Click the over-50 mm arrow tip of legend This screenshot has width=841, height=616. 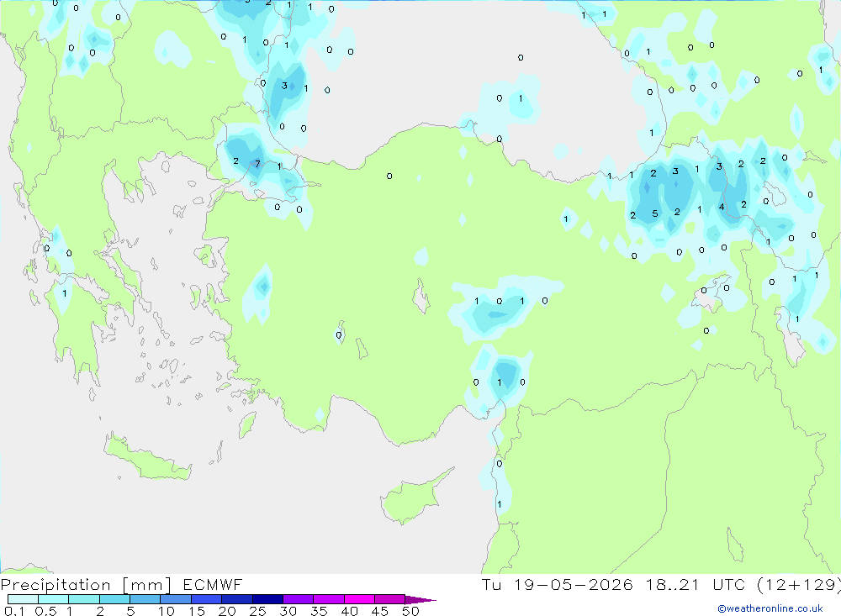(420, 600)
